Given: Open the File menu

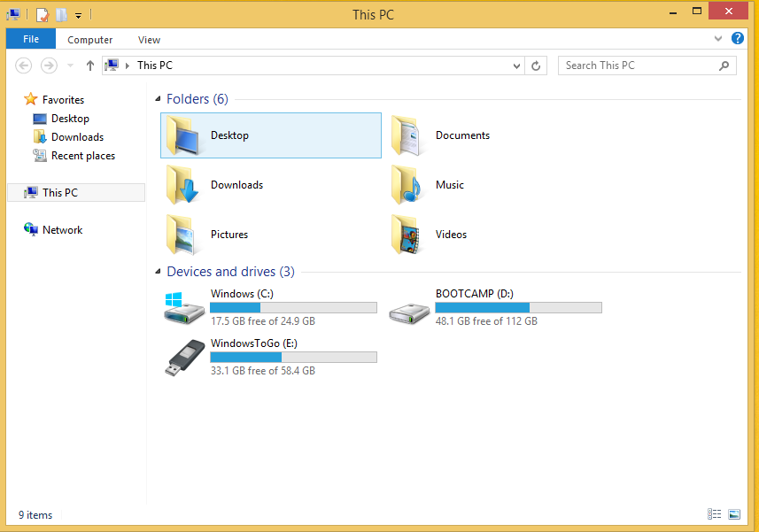Looking at the screenshot, I should (31, 39).
